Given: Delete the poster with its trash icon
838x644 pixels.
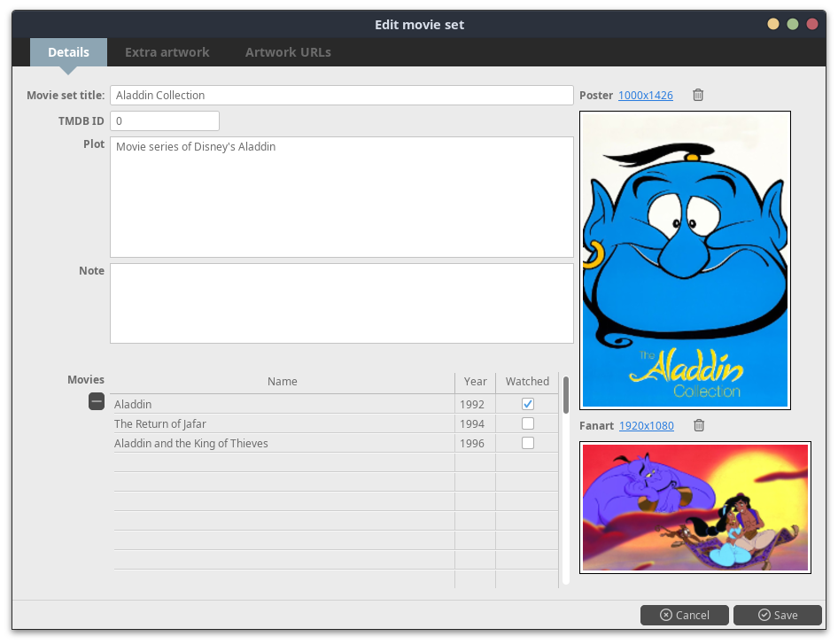Looking at the screenshot, I should pyautogui.click(x=698, y=95).
